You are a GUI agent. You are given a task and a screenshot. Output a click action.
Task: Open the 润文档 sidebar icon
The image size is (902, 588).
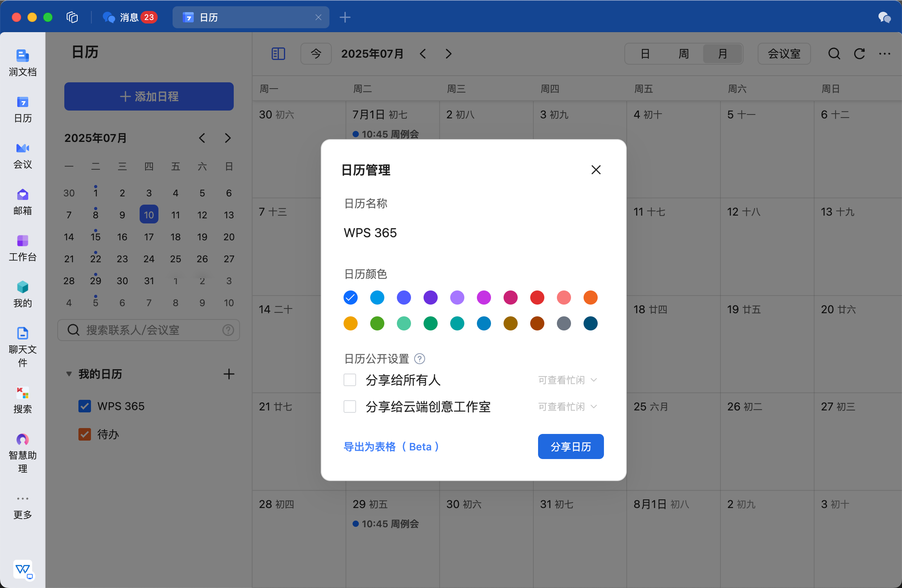(23, 63)
